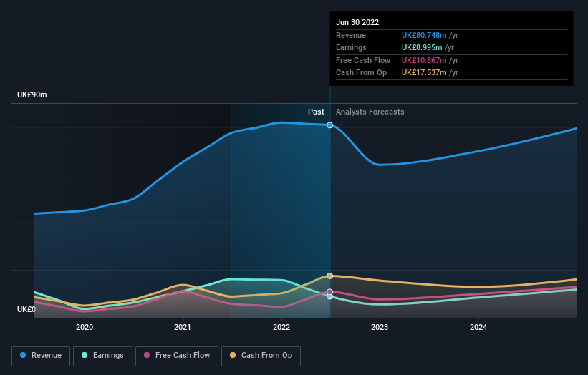Click the UK£10.867m free cash flow value
The image size is (588, 375).
424,60
